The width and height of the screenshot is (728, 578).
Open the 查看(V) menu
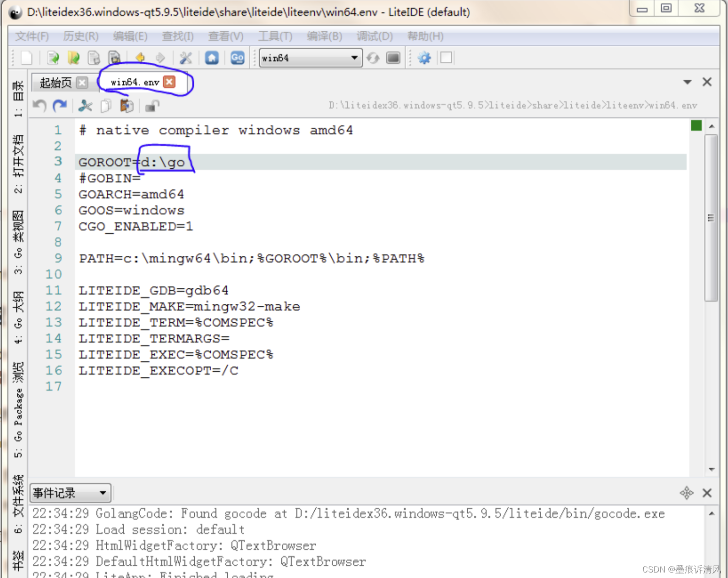pos(226,36)
